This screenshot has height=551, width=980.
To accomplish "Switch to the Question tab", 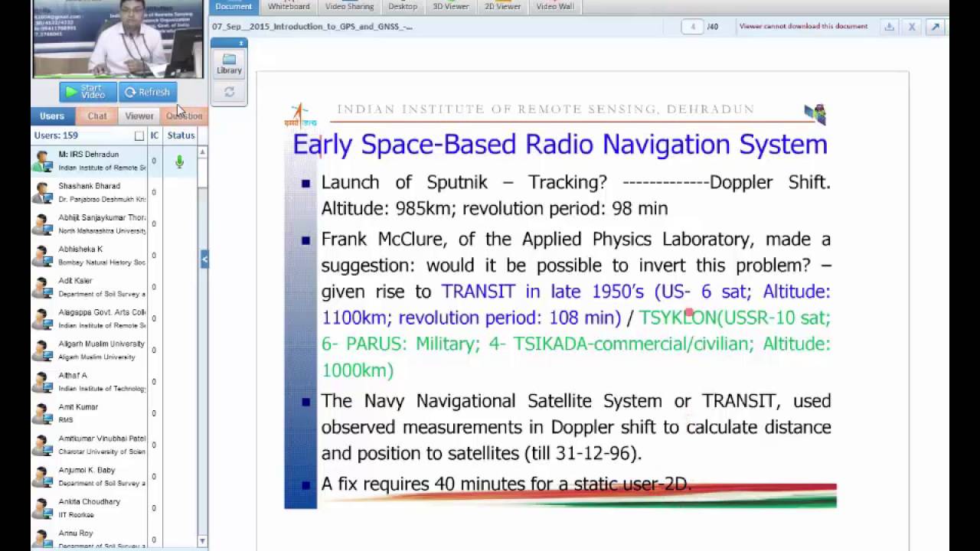I will coord(184,116).
